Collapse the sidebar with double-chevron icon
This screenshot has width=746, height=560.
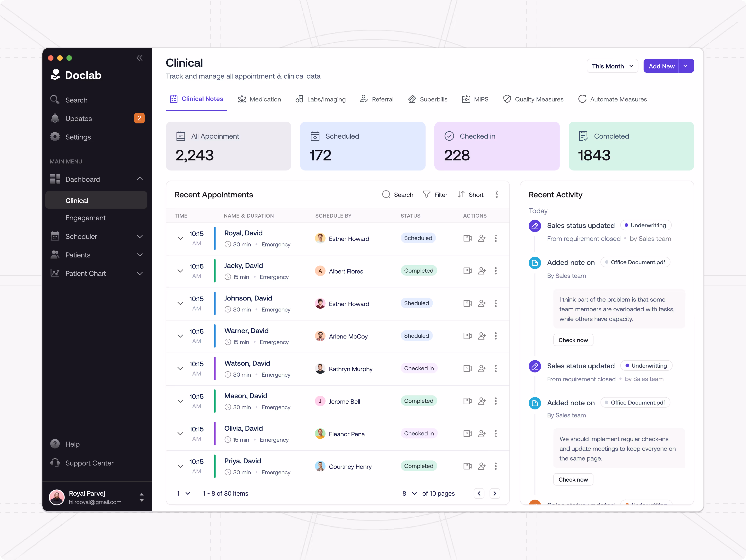(139, 58)
